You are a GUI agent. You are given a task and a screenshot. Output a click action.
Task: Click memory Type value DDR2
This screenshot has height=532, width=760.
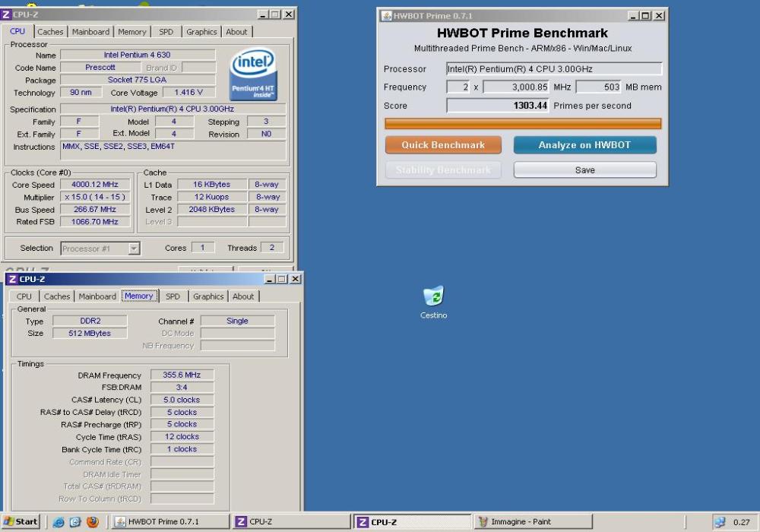[90, 321]
